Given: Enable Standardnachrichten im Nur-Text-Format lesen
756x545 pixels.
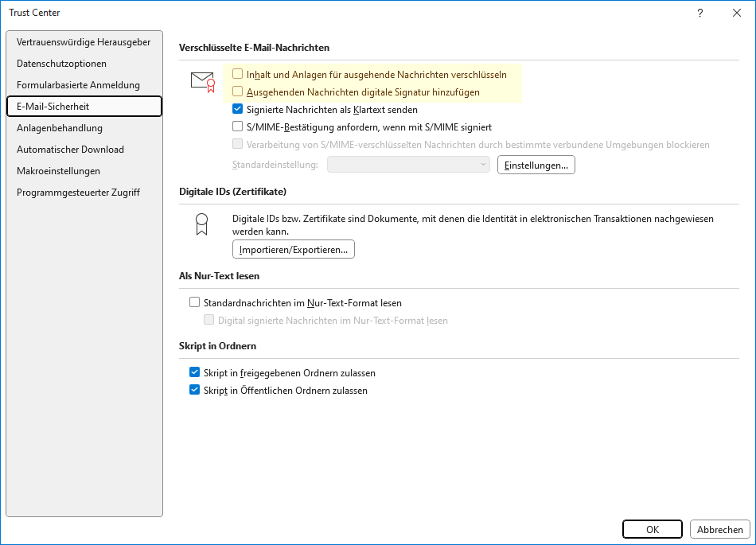Looking at the screenshot, I should pyautogui.click(x=195, y=302).
